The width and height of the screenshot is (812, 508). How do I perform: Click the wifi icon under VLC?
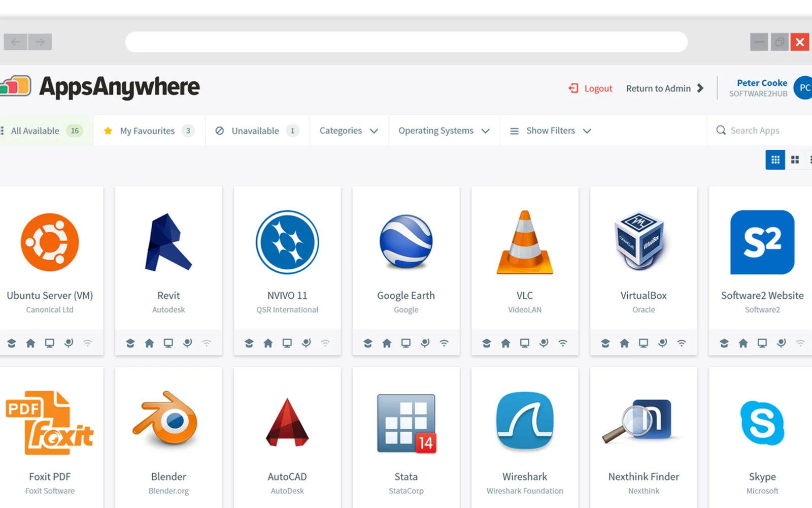[x=563, y=343]
